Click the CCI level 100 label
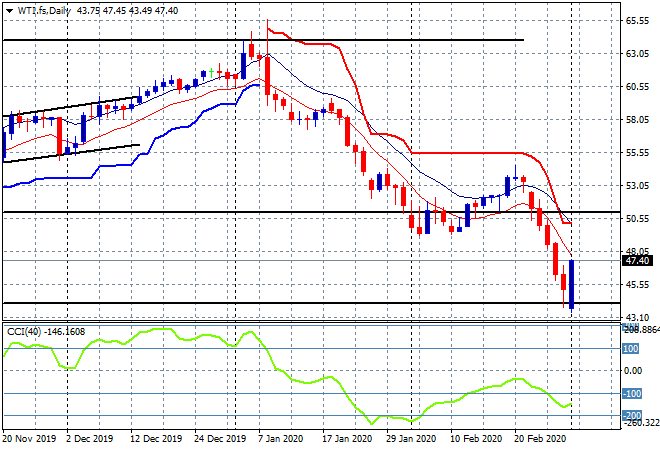 pos(631,349)
